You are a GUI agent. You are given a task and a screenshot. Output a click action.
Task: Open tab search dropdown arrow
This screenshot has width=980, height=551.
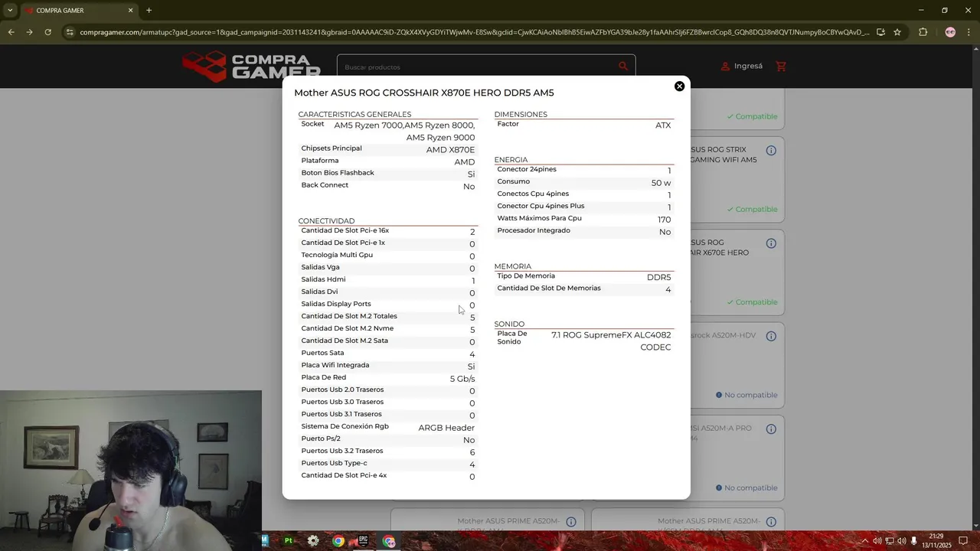(x=10, y=11)
